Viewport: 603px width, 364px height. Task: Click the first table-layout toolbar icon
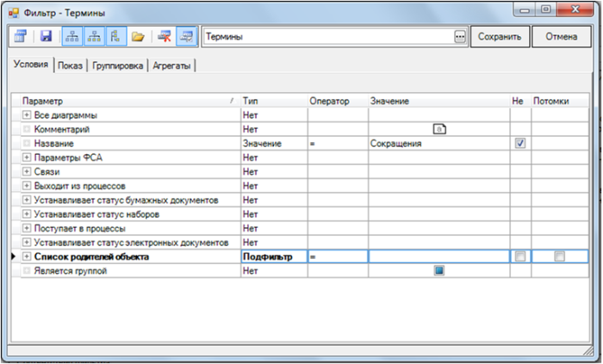(x=21, y=37)
